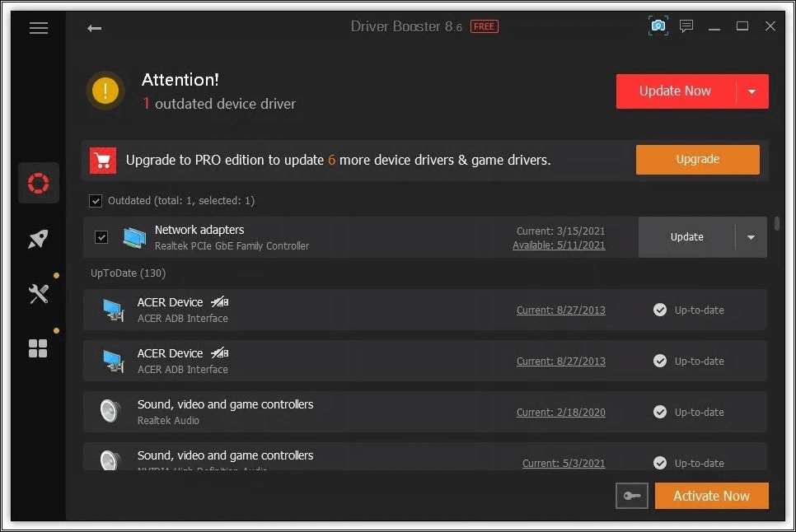This screenshot has height=532, width=796.
Task: Click the Outdated (total: 1, selected: 1) label
Action: pos(181,201)
